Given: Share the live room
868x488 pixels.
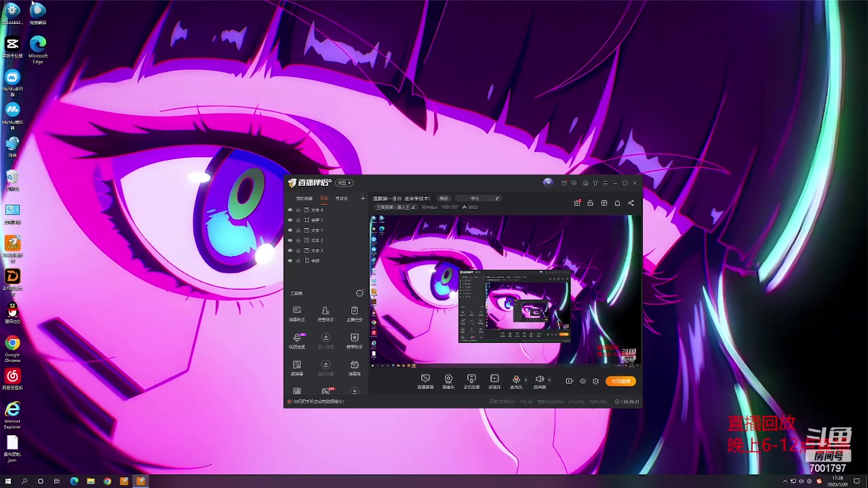Looking at the screenshot, I should (x=631, y=203).
